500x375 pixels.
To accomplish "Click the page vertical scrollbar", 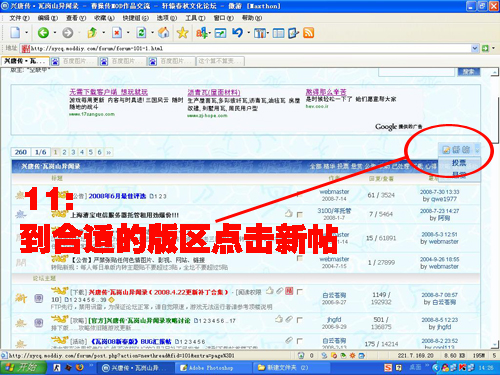I will click(x=495, y=208).
